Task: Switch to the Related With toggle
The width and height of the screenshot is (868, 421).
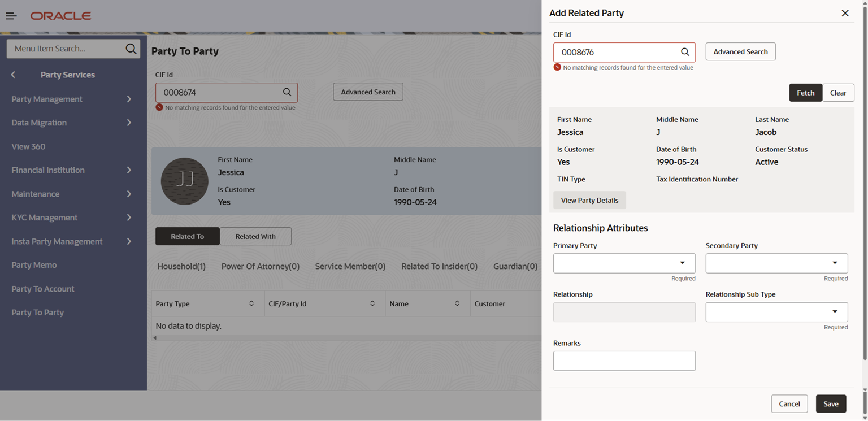Action: click(x=255, y=236)
